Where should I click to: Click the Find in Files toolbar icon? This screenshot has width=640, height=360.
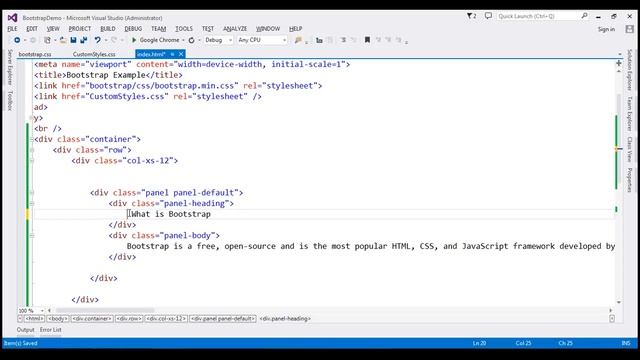coord(298,40)
